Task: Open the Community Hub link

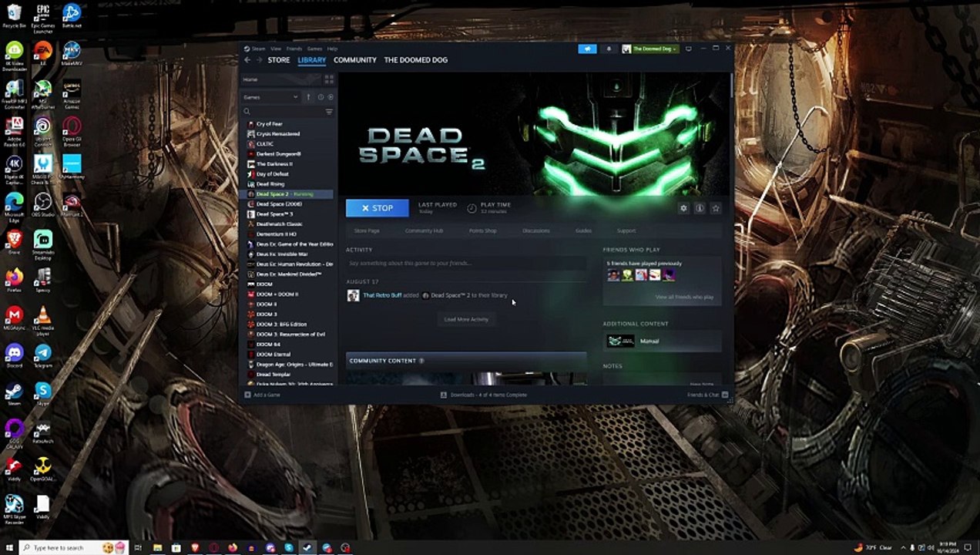Action: click(x=424, y=230)
